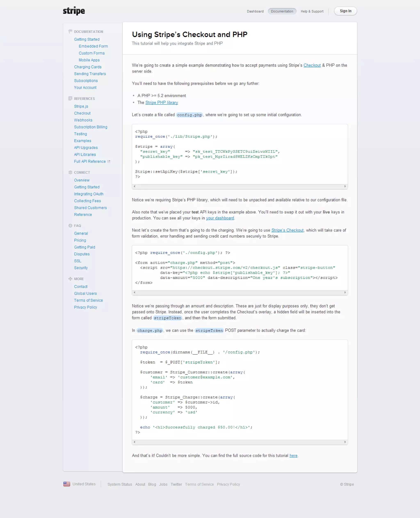Viewport: 420px width, 518px height.
Task: Open Getting Started under Connect
Action: click(x=87, y=187)
